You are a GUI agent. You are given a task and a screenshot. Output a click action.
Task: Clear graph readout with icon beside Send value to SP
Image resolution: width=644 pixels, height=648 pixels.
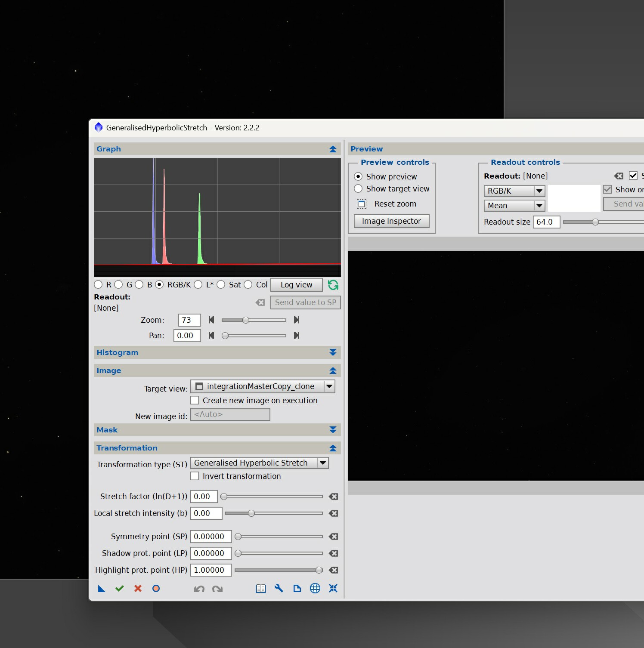[260, 302]
